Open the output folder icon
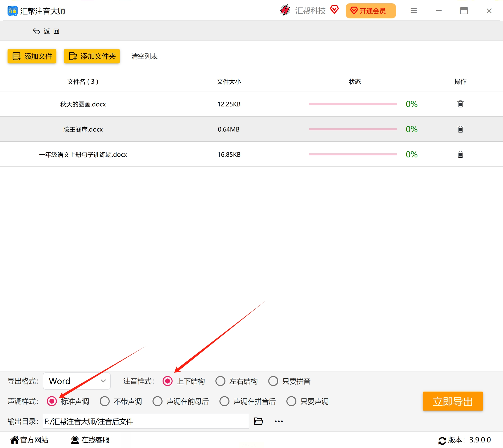 pos(258,421)
